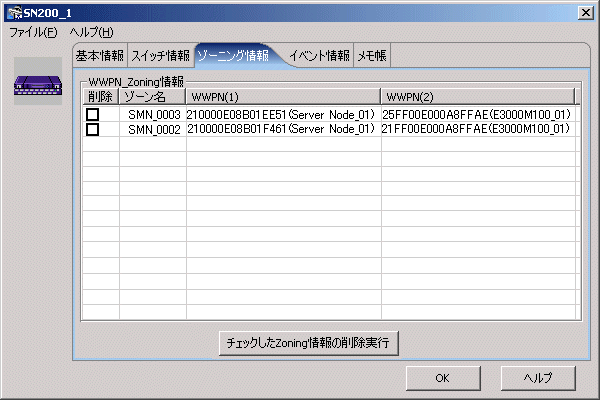
Task: Click the ヘルプ button at bottom right
Action: [538, 378]
